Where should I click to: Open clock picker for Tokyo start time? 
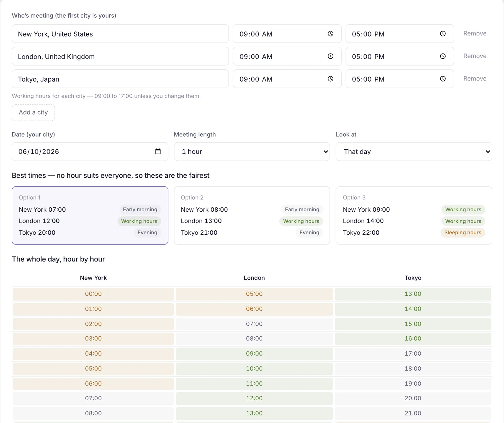click(x=330, y=79)
